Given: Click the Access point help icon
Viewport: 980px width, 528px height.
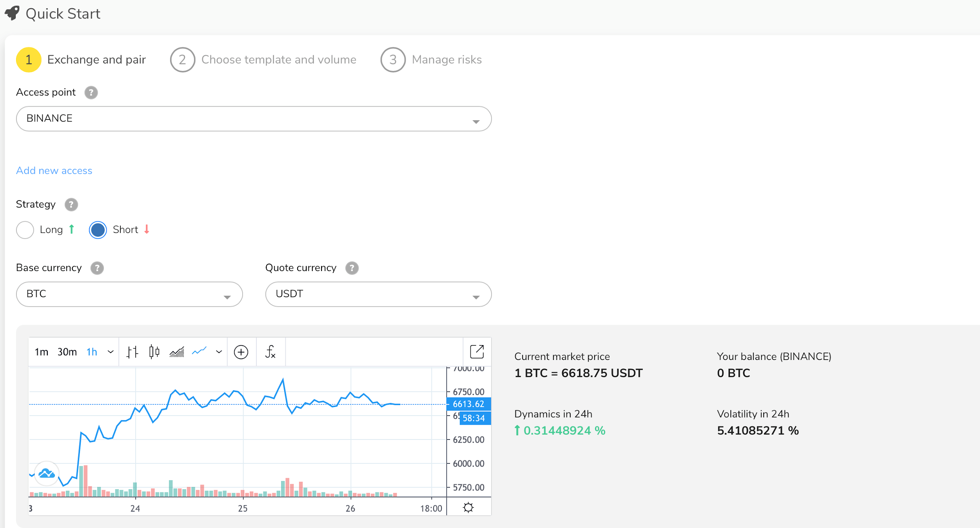Looking at the screenshot, I should click(91, 92).
